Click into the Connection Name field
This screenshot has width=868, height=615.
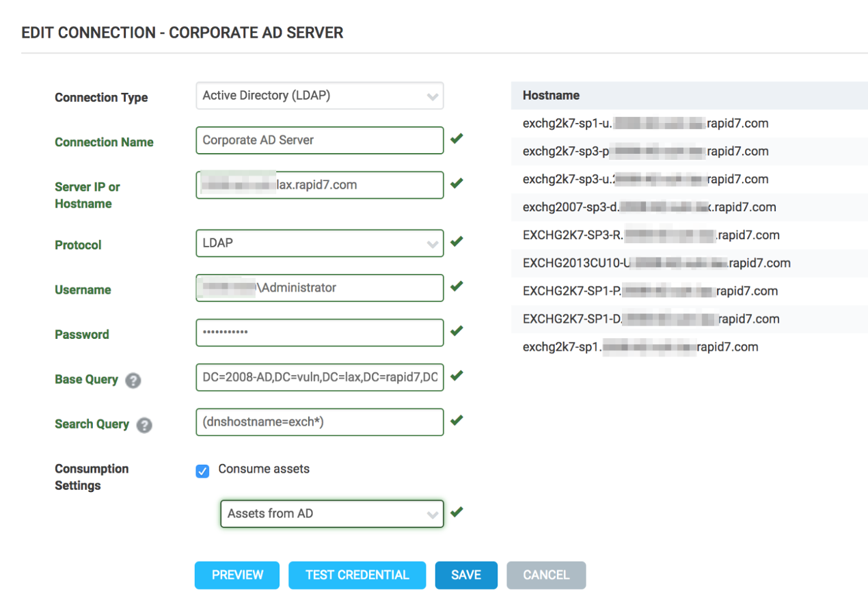pyautogui.click(x=319, y=141)
